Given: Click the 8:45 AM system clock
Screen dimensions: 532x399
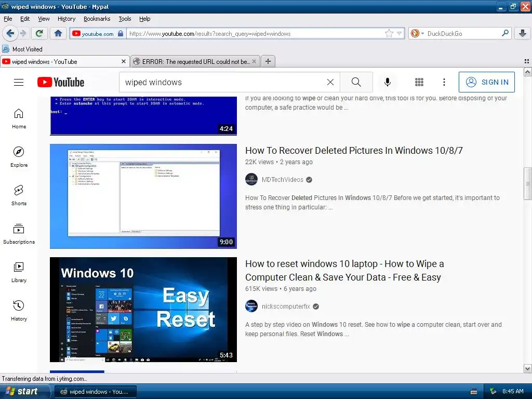Looking at the screenshot, I should 513,391.
